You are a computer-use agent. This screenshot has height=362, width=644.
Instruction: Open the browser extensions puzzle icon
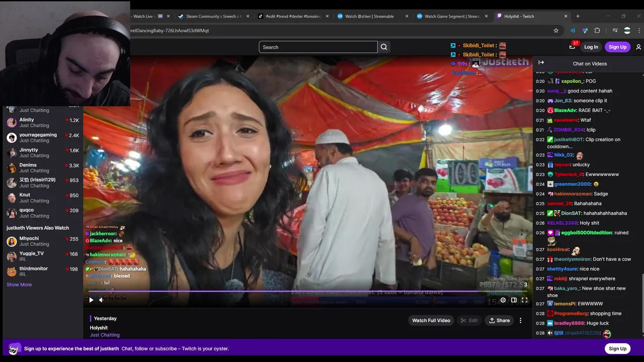point(597,30)
